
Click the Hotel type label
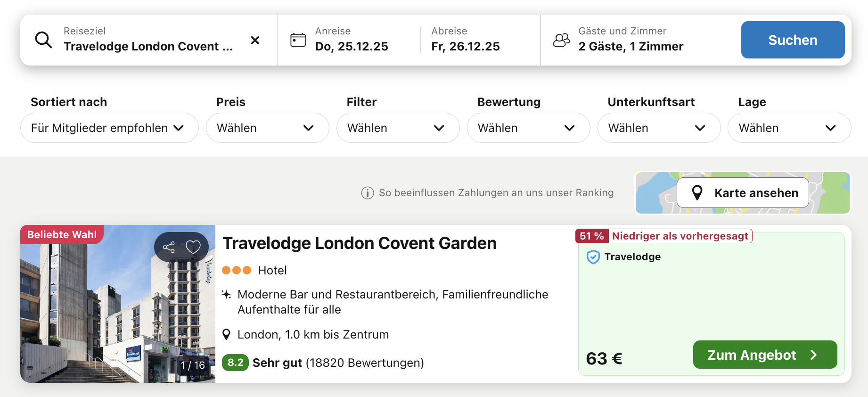[272, 270]
